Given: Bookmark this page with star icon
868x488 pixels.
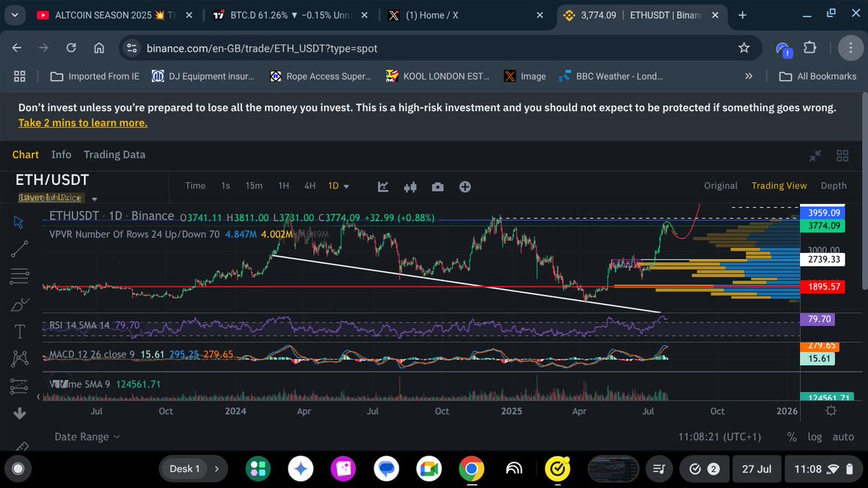Looking at the screenshot, I should [744, 48].
